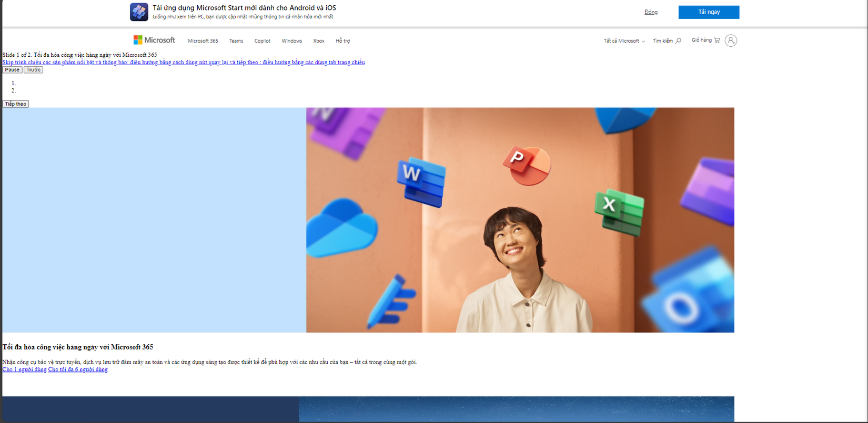Click the heading Tối đa hóa công việc hàng ngày
Image resolution: width=868 pixels, height=423 pixels.
78,347
